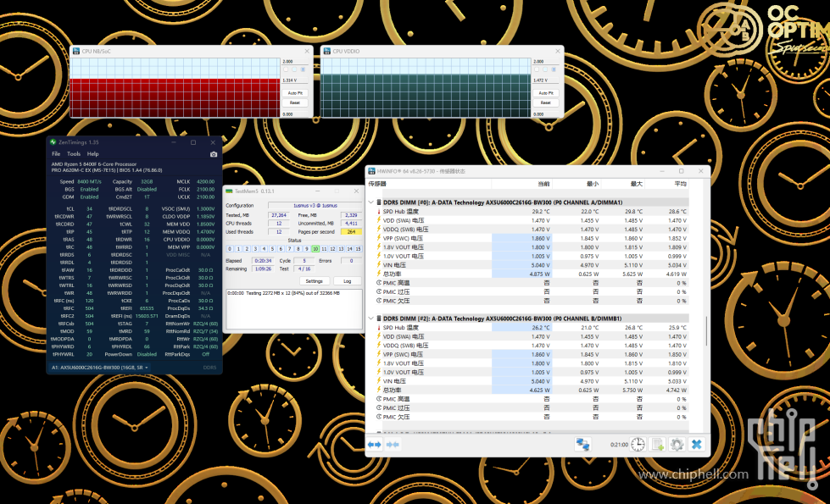Click the blue X close-sensors icon in HWiNFO
This screenshot has height=504, width=830.
tap(696, 444)
